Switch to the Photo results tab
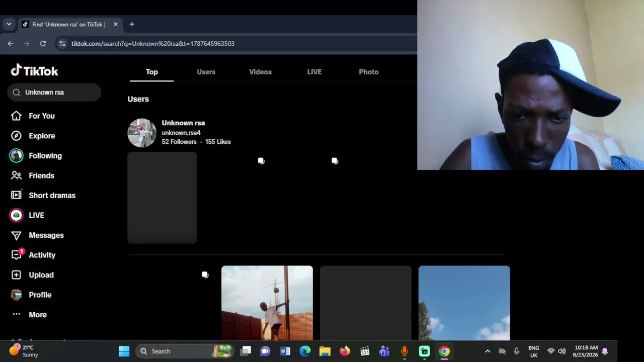Screen dimensions: 644x362 coord(369,72)
